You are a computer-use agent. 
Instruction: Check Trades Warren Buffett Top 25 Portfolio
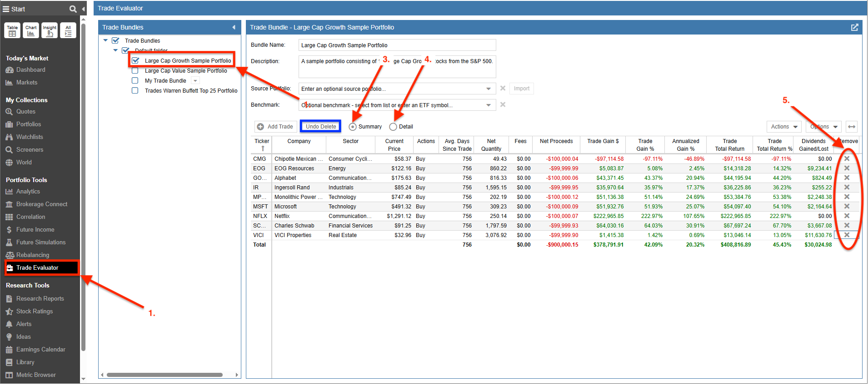coord(135,90)
